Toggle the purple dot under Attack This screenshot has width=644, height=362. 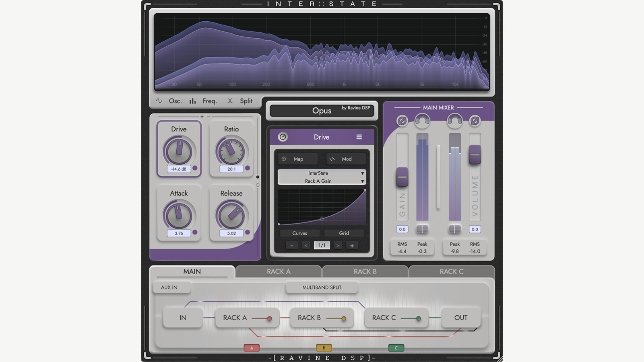pos(195,232)
